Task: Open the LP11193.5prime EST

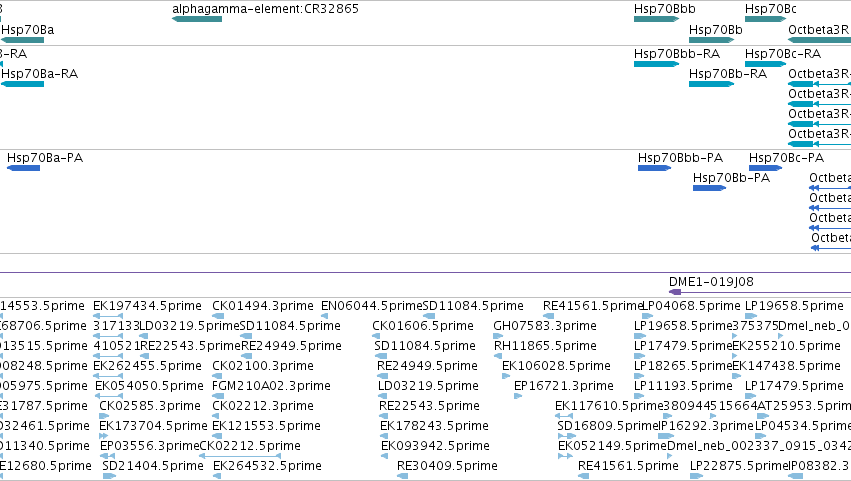Action: pos(639,396)
